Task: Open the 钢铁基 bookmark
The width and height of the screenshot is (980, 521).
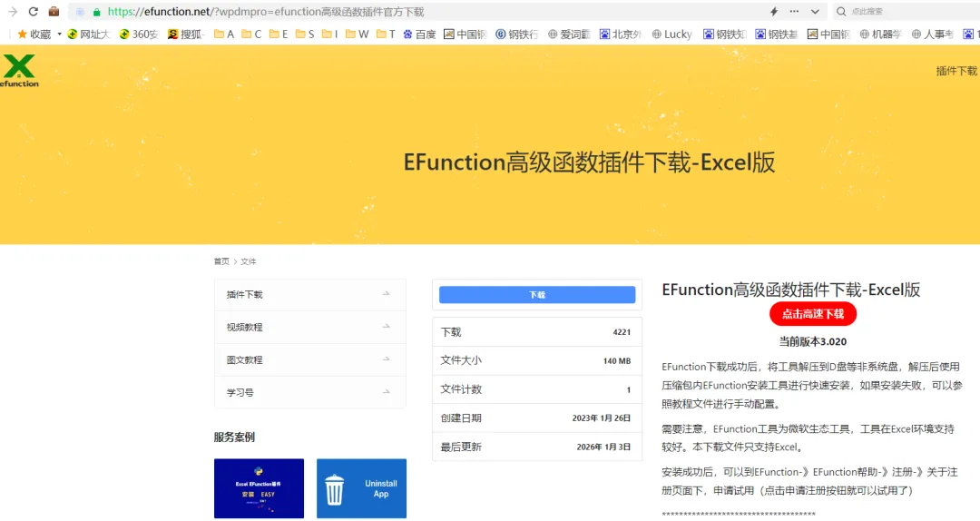Action: click(777, 34)
